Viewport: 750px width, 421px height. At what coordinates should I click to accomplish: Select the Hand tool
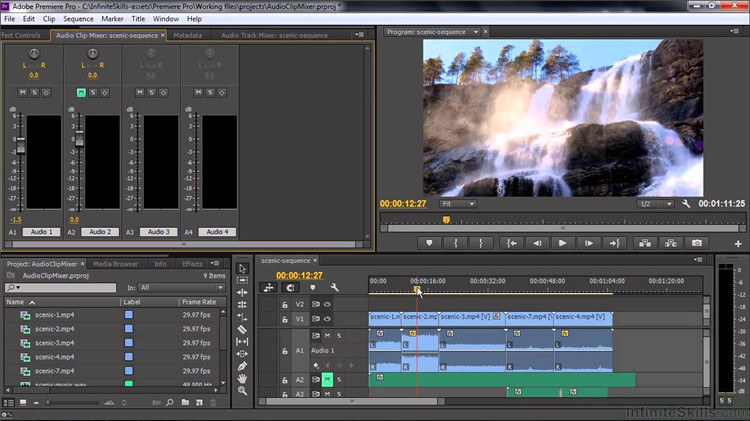pos(242,378)
